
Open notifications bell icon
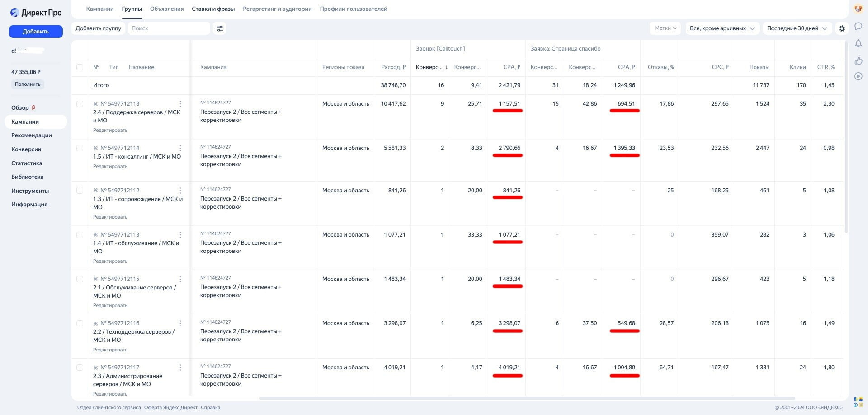(858, 43)
